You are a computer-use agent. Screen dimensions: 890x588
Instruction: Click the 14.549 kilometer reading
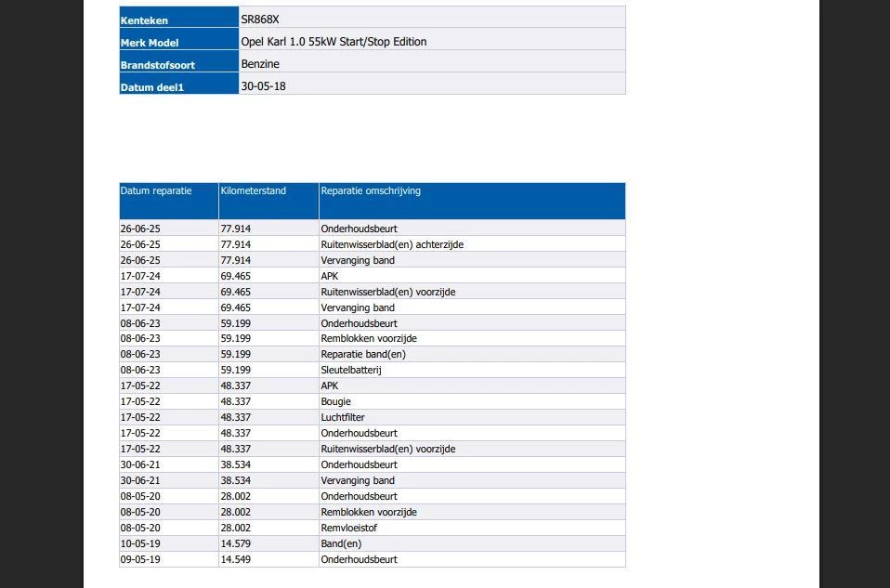(235, 559)
